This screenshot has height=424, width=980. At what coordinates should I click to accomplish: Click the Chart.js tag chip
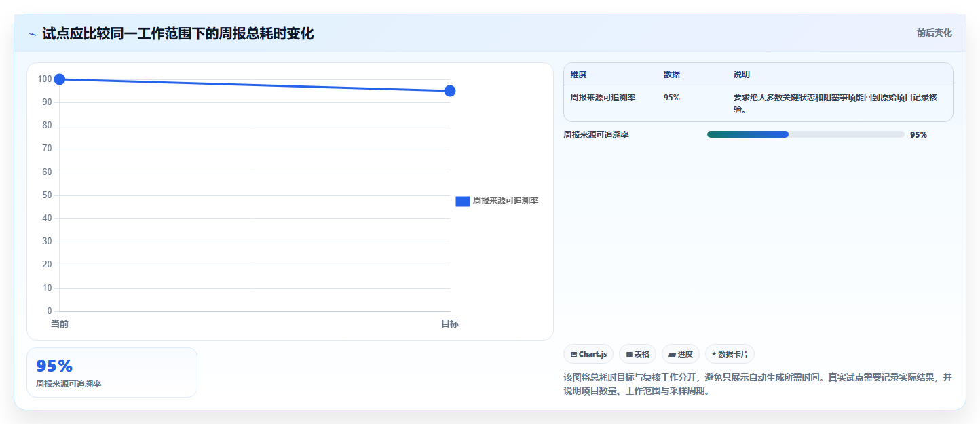588,354
